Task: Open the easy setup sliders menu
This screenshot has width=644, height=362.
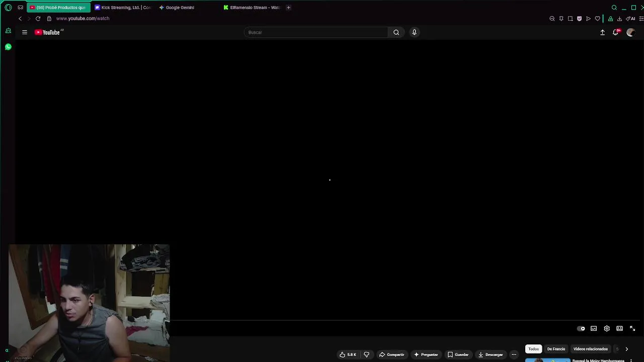Action: point(641,19)
